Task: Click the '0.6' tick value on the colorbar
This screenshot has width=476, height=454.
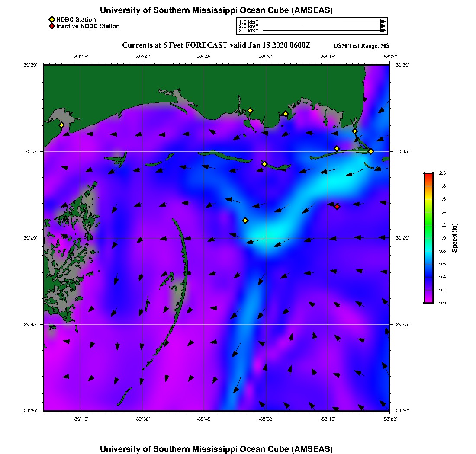Action: (x=442, y=264)
